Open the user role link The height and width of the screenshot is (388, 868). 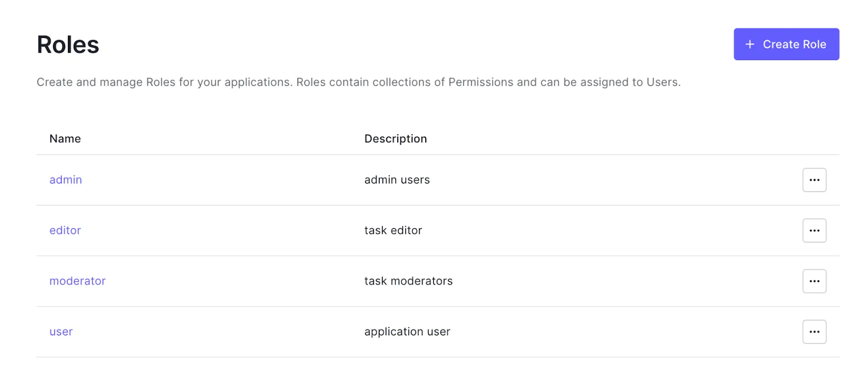(x=61, y=332)
